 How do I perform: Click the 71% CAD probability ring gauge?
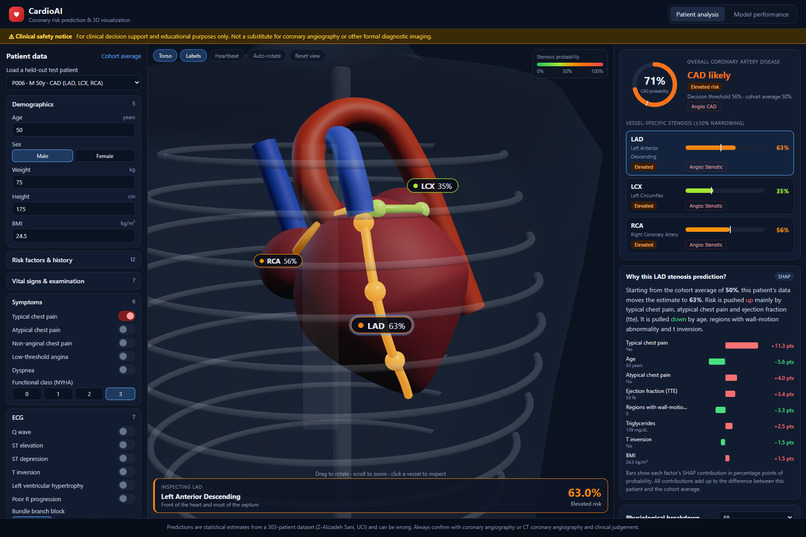654,84
